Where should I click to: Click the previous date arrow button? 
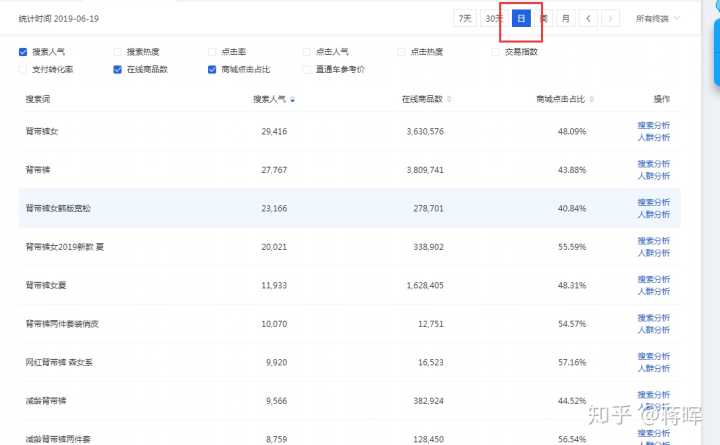click(589, 18)
